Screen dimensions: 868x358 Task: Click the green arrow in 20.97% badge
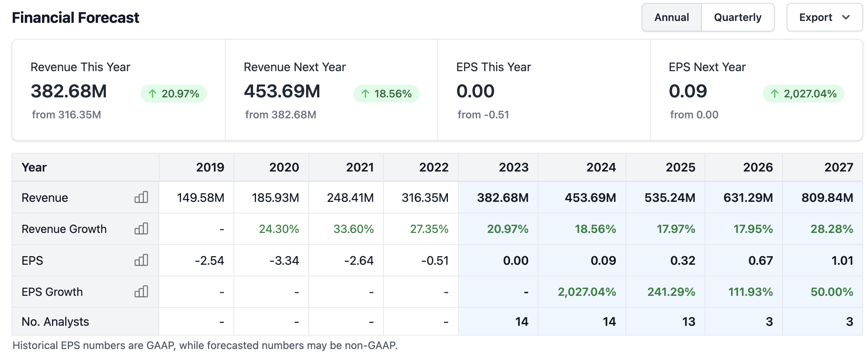153,94
